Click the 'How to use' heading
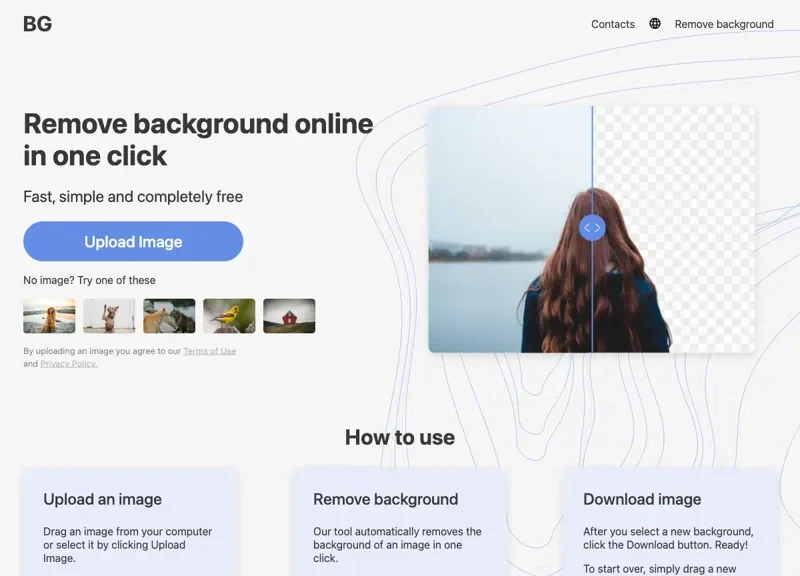Viewport: 800px width, 576px height. pyautogui.click(x=399, y=437)
